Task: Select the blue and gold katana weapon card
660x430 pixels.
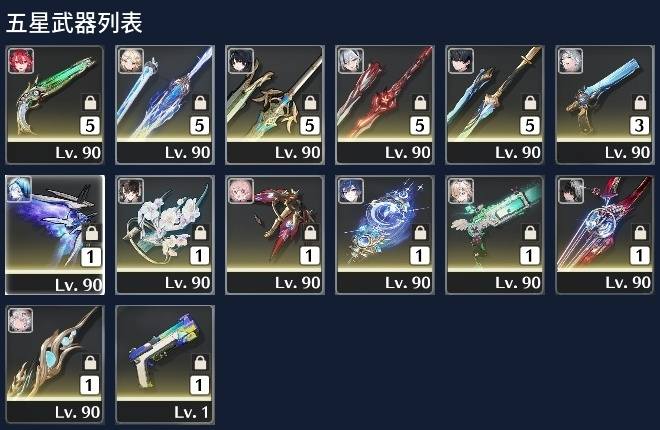Action: tap(495, 105)
